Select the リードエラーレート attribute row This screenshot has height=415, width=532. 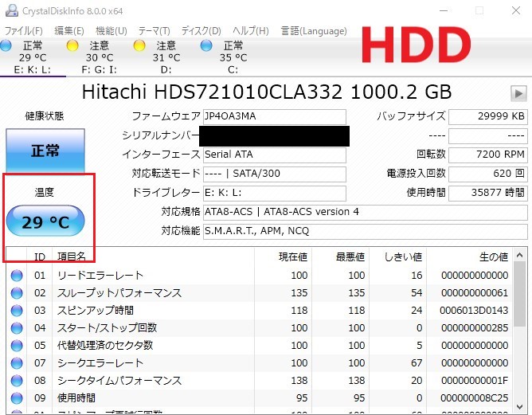260,275
